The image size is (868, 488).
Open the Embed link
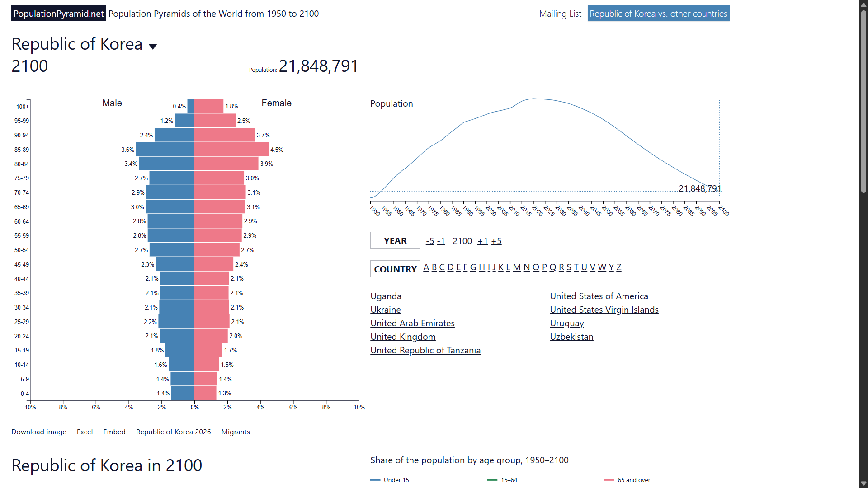pos(114,432)
